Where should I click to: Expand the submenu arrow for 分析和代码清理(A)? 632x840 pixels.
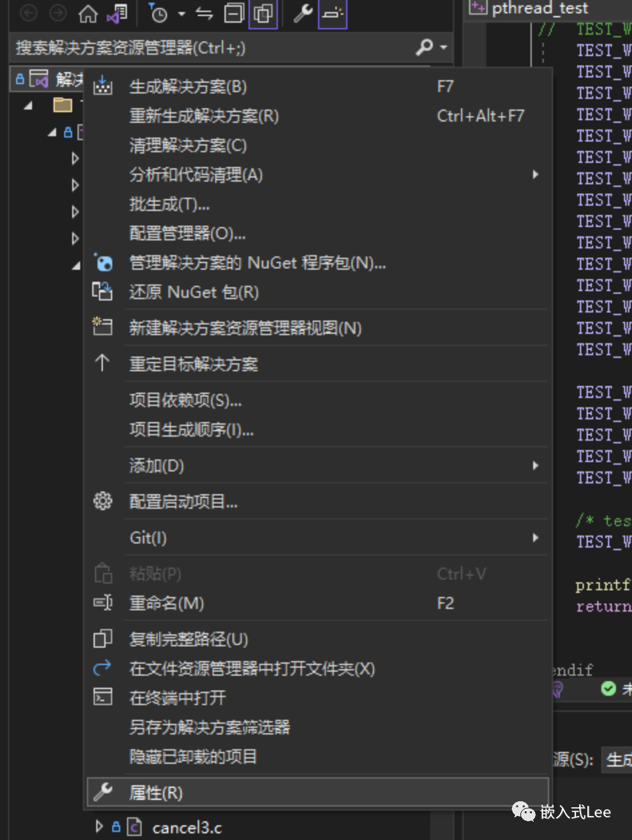[535, 174]
